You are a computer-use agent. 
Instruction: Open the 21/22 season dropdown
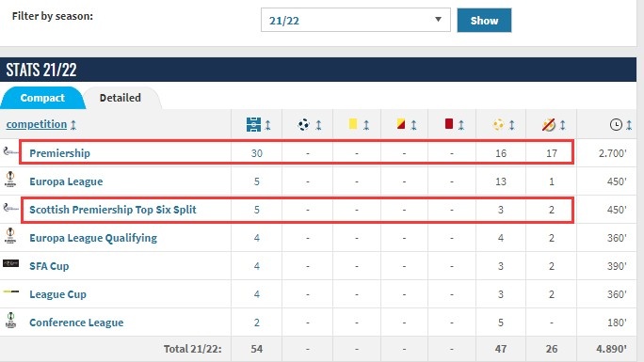coord(356,20)
